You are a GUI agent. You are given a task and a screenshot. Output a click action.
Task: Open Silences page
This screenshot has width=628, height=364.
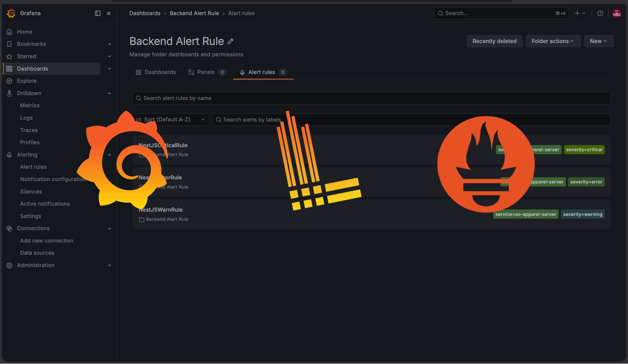point(31,191)
